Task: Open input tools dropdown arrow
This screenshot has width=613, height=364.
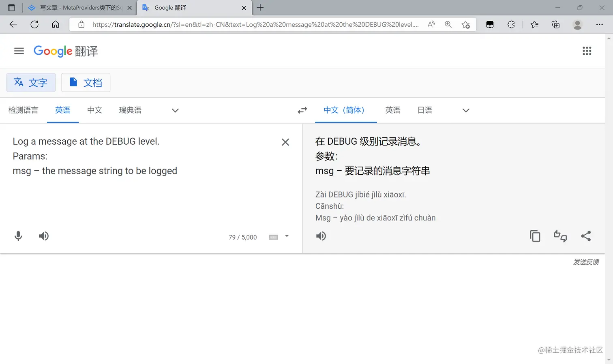Action: [287, 236]
